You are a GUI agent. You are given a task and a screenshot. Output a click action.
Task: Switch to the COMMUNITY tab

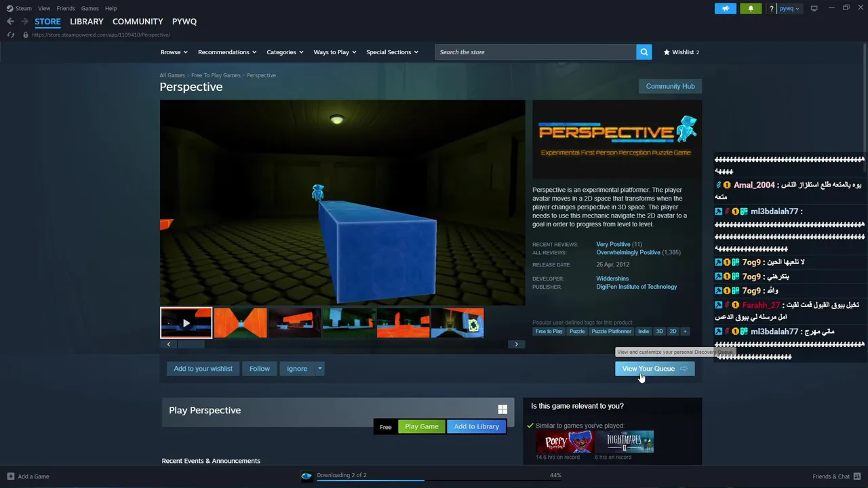pyautogui.click(x=138, y=22)
